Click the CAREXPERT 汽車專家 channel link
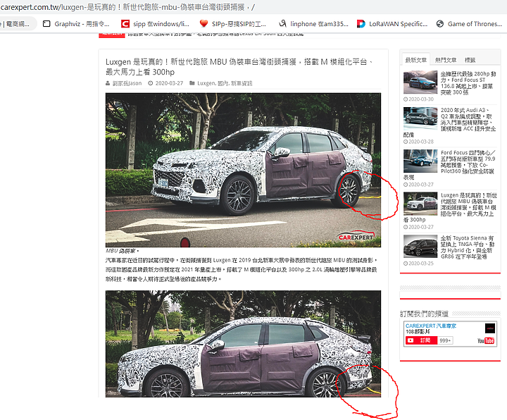Viewport: 507px width, 420px height. (x=431, y=326)
